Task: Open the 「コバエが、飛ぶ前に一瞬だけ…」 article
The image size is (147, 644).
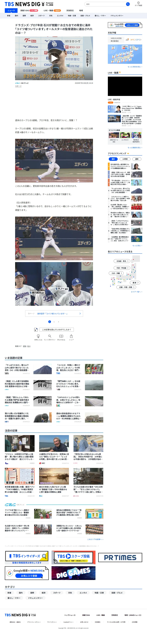Action: coord(80,369)
